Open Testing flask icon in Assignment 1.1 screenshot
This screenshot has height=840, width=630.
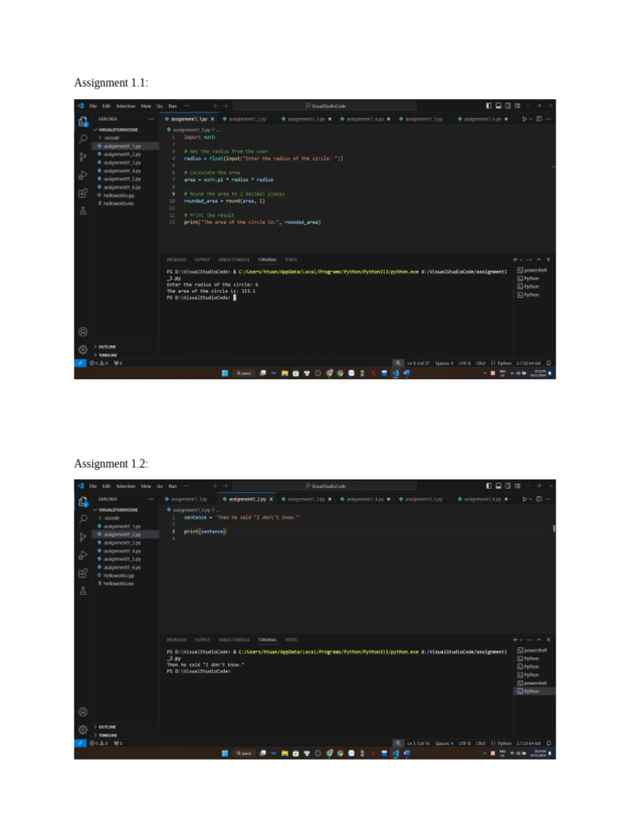83,211
